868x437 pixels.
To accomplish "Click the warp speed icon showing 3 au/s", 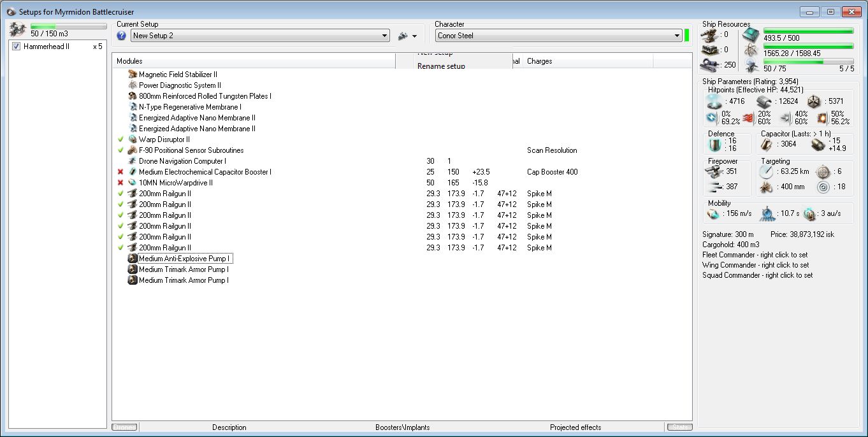I will point(809,213).
